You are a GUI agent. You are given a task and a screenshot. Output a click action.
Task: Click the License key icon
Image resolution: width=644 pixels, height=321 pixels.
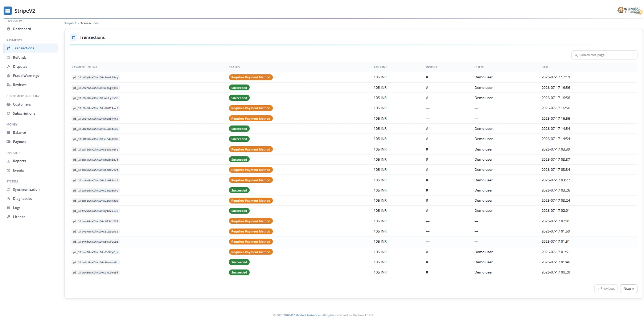(x=8, y=217)
